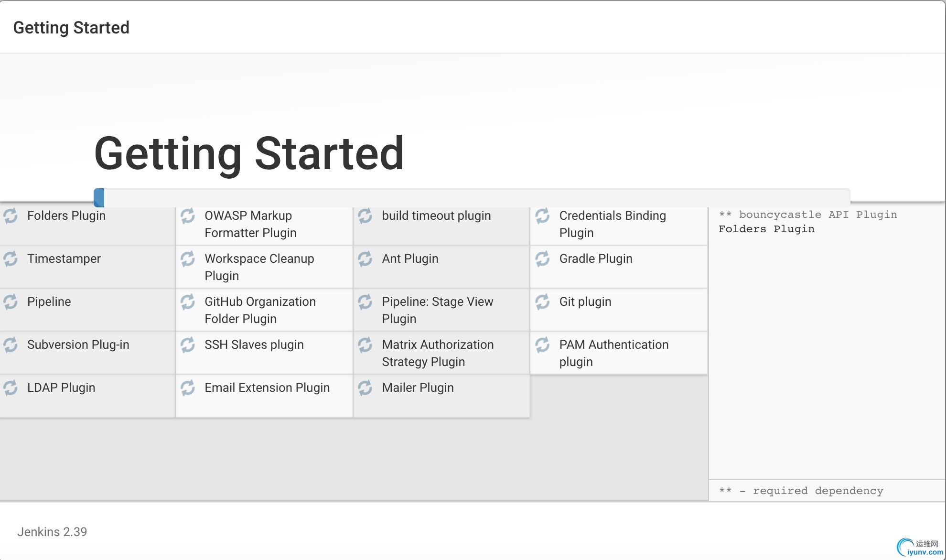
Task: Click OWASP Markup Formatter Plugin text
Action: tap(251, 224)
